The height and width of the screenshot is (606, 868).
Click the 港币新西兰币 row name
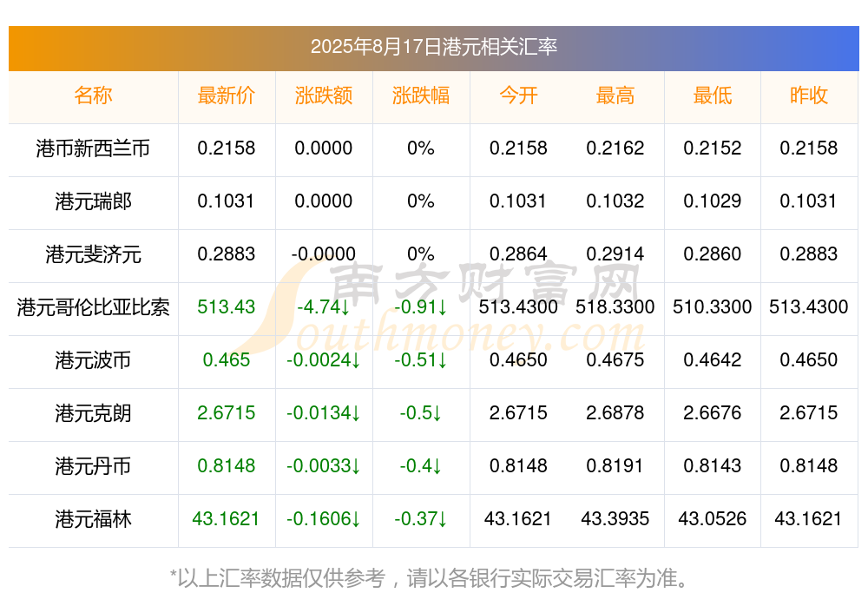93,148
